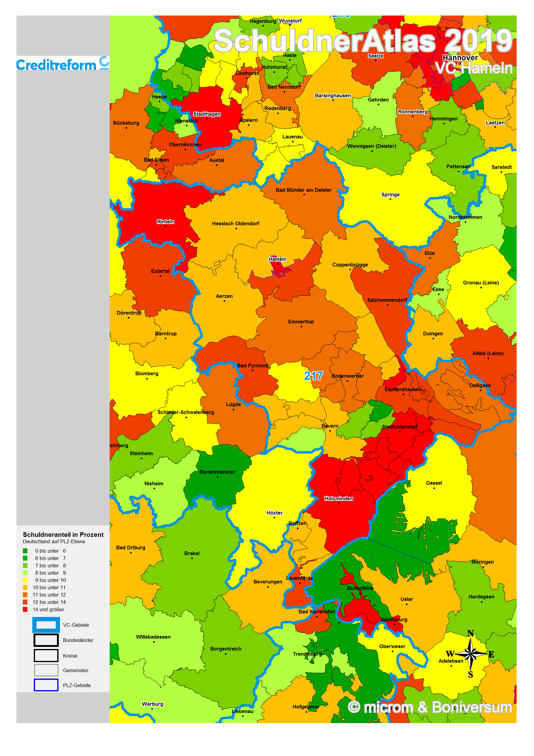Select the '10 bis unter 11' swatch

(x=25, y=587)
